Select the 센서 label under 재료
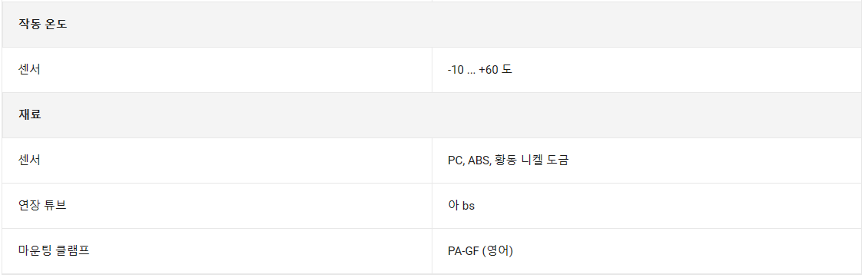868x278 pixels. point(29,160)
